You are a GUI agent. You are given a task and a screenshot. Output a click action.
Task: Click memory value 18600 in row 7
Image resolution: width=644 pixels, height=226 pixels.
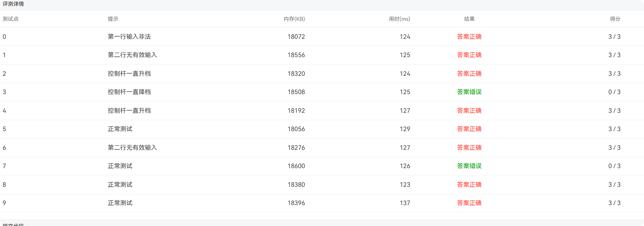tap(296, 166)
